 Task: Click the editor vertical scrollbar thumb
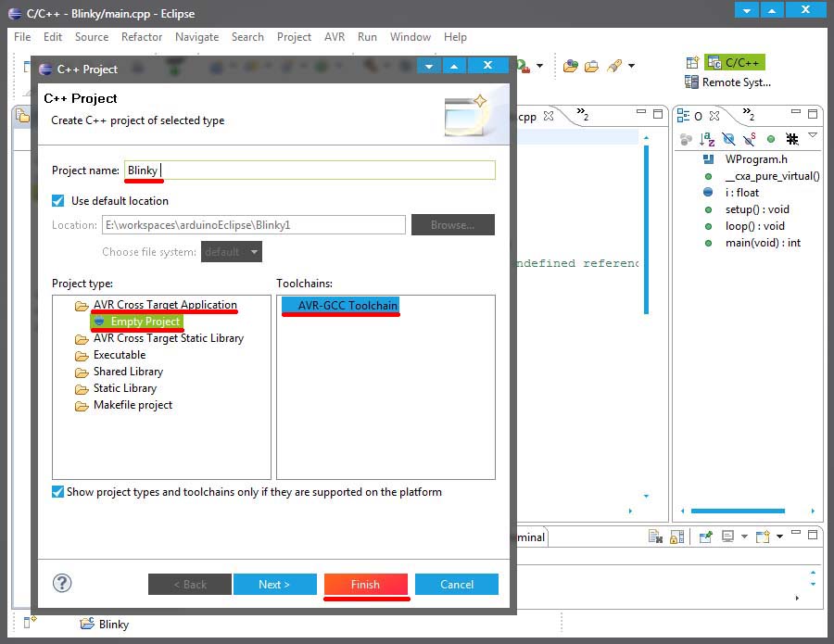point(646,230)
